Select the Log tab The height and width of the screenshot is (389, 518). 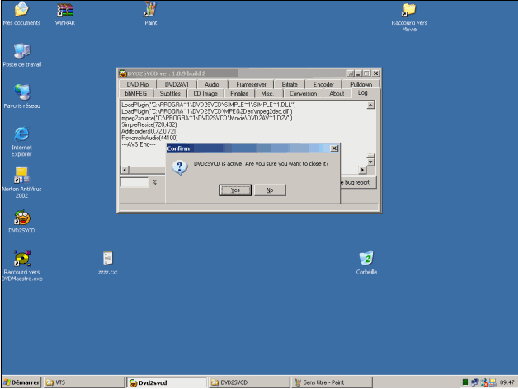tap(363, 93)
